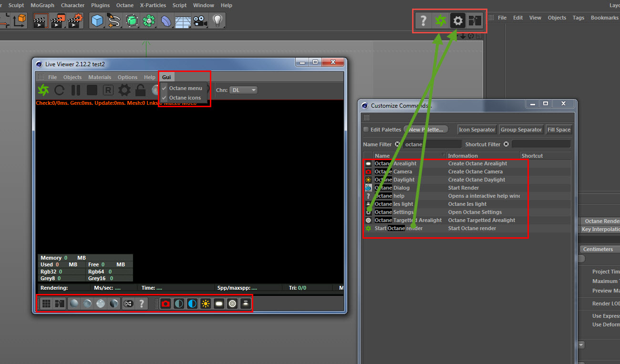Open the File menu in Live Viewer

[52, 77]
